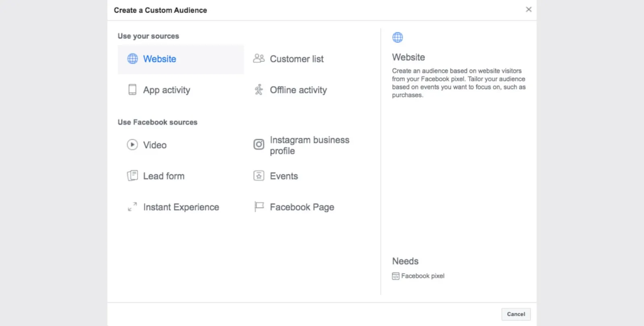Click the large globe icon in details panel
This screenshot has width=644, height=326.
pos(398,37)
